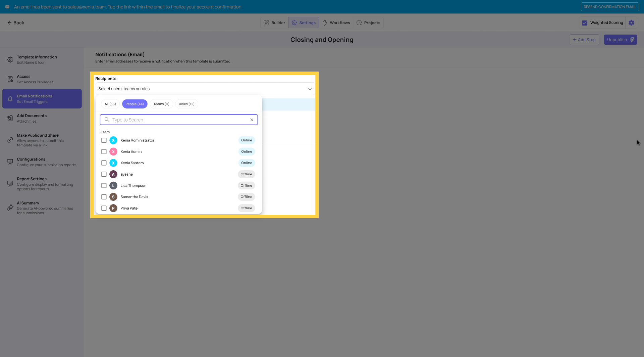Click the Lisa Thompson name
Screen dimensions: 644x357
133,186
